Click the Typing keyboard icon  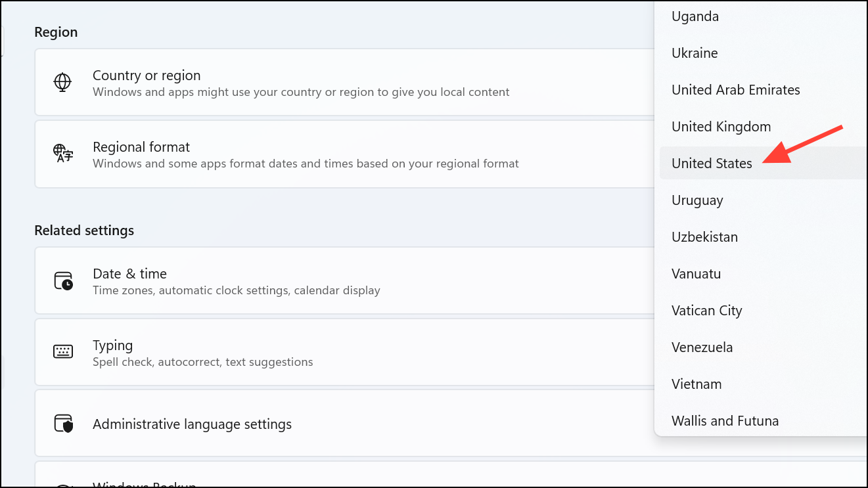pyautogui.click(x=63, y=351)
